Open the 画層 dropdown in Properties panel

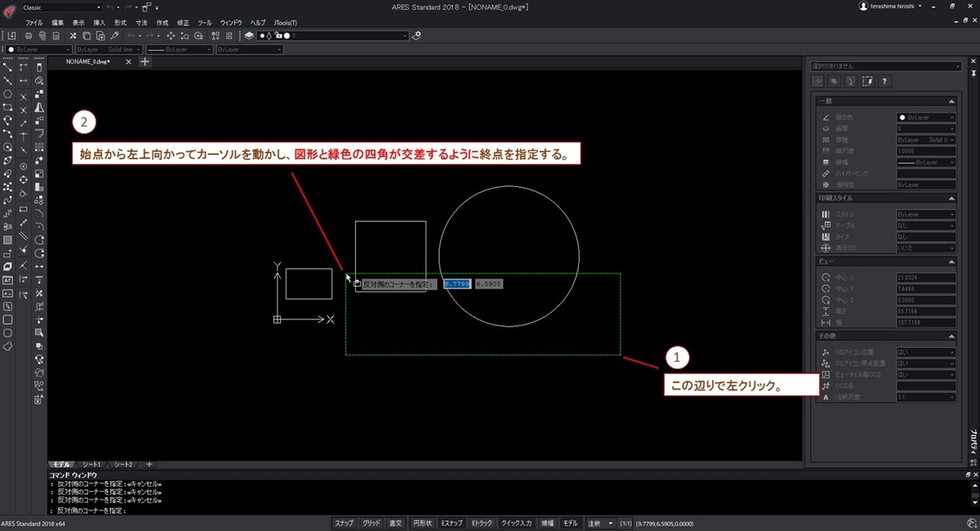pos(926,128)
